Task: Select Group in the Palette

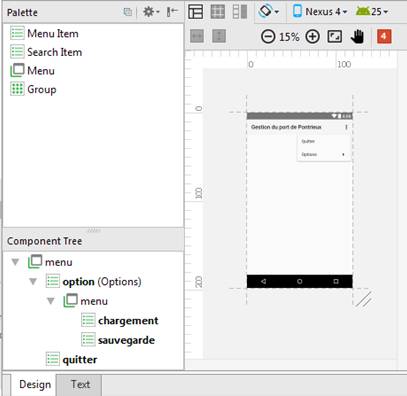Action: (33, 89)
